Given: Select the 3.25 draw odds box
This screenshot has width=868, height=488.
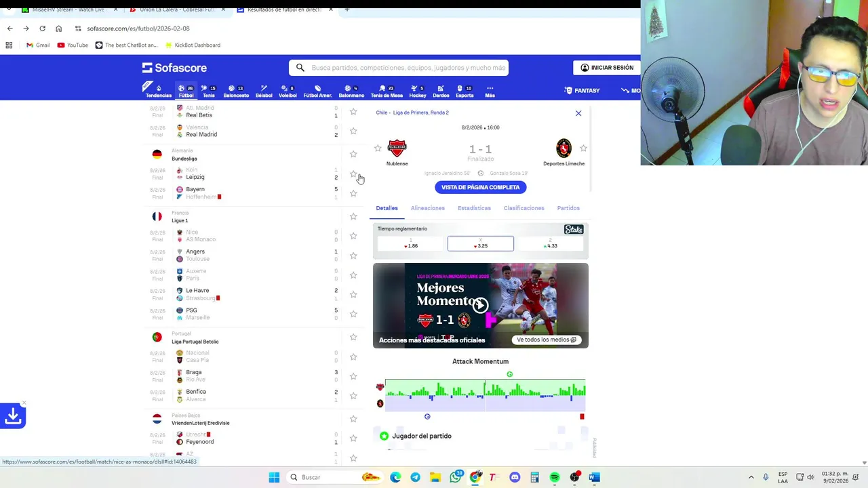Looking at the screenshot, I should click(x=480, y=243).
